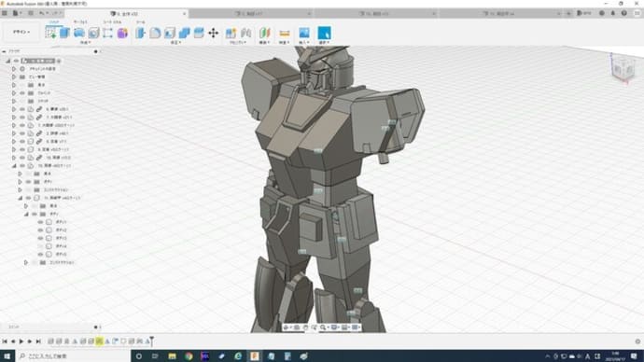Click the notifications bell icon
The height and width of the screenshot is (362, 644).
[613, 13]
